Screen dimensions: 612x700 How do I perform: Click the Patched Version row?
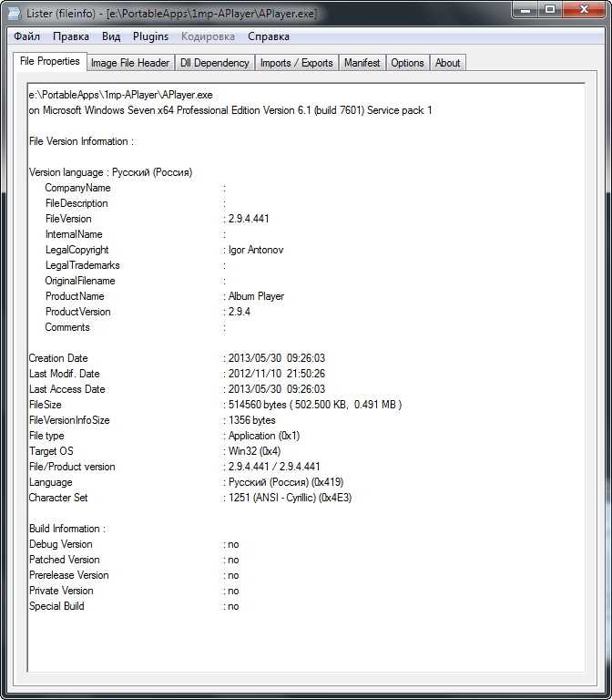click(134, 560)
